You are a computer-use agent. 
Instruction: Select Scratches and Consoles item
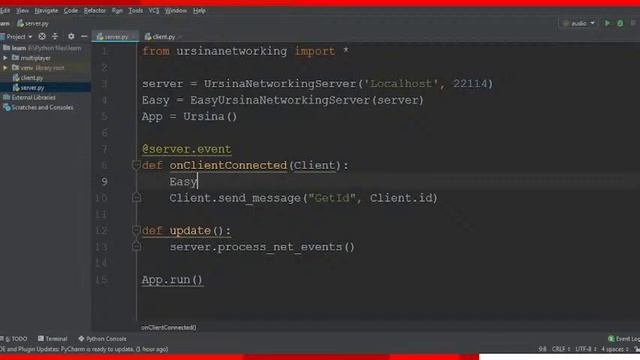coord(38,107)
